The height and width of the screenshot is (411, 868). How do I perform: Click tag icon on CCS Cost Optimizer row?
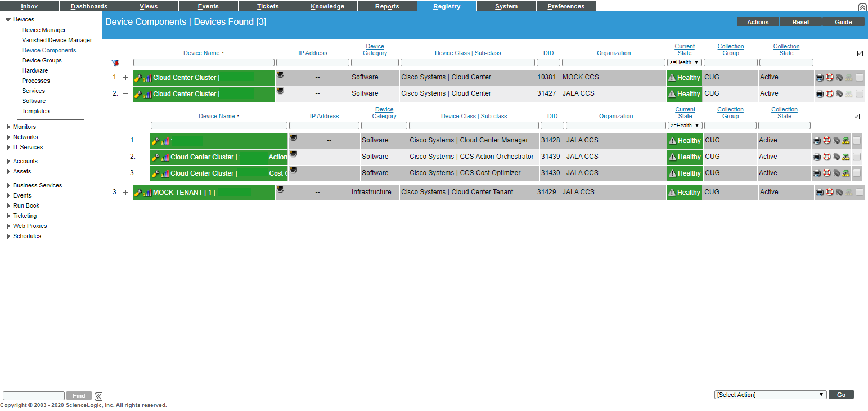coord(836,173)
